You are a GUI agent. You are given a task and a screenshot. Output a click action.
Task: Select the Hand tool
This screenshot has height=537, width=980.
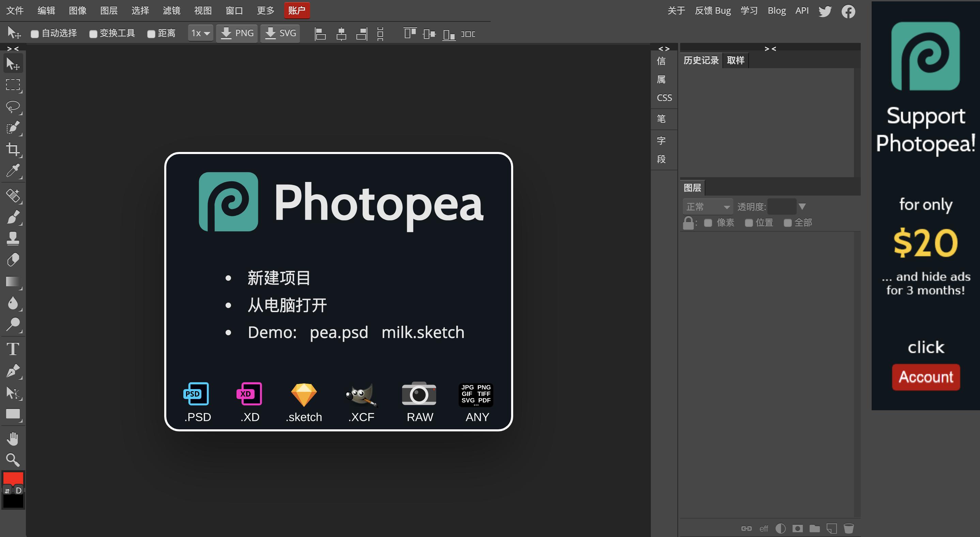point(13,439)
